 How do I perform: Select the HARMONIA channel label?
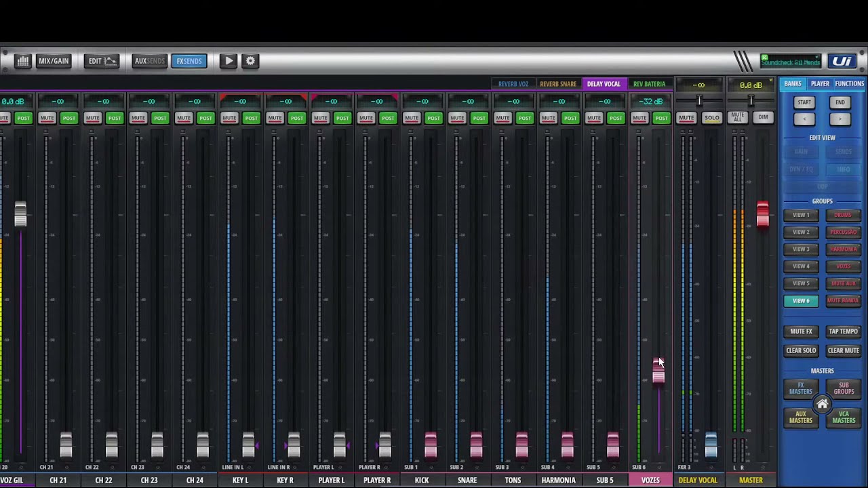[x=558, y=481]
